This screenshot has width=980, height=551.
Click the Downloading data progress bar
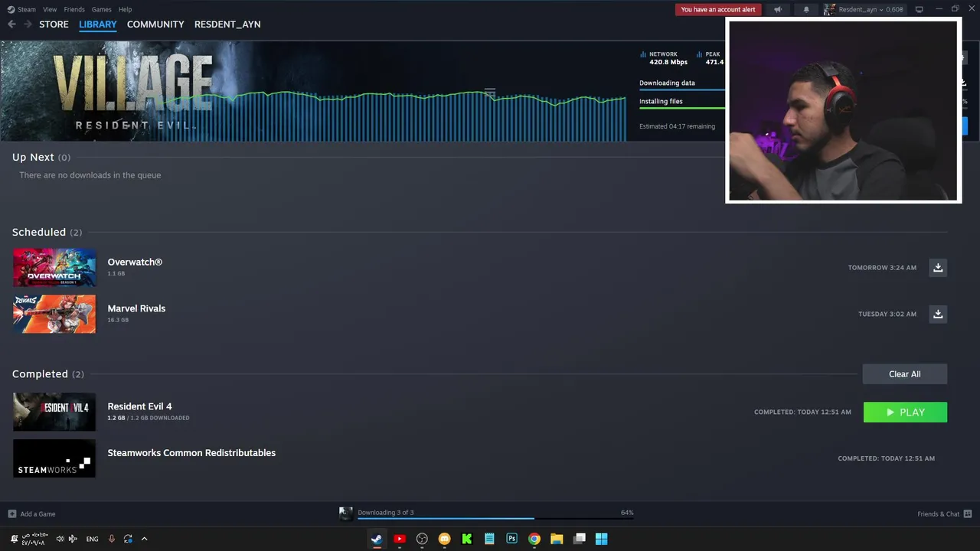[x=682, y=90]
